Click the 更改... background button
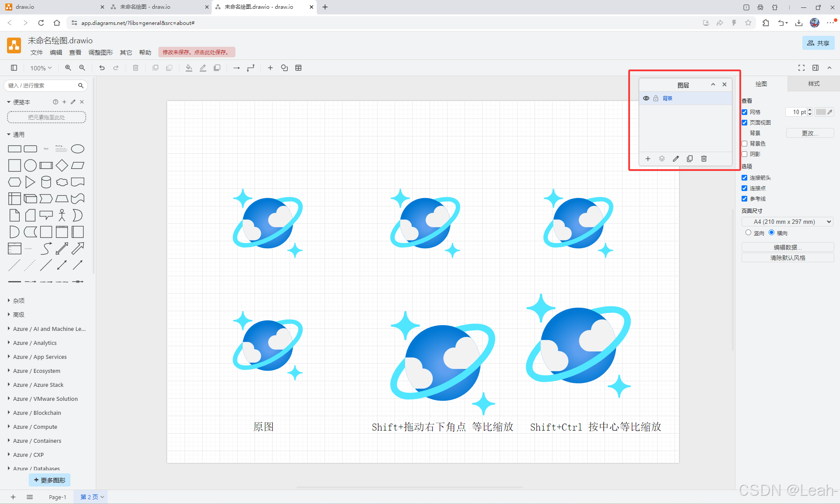840x504 pixels. (x=810, y=133)
